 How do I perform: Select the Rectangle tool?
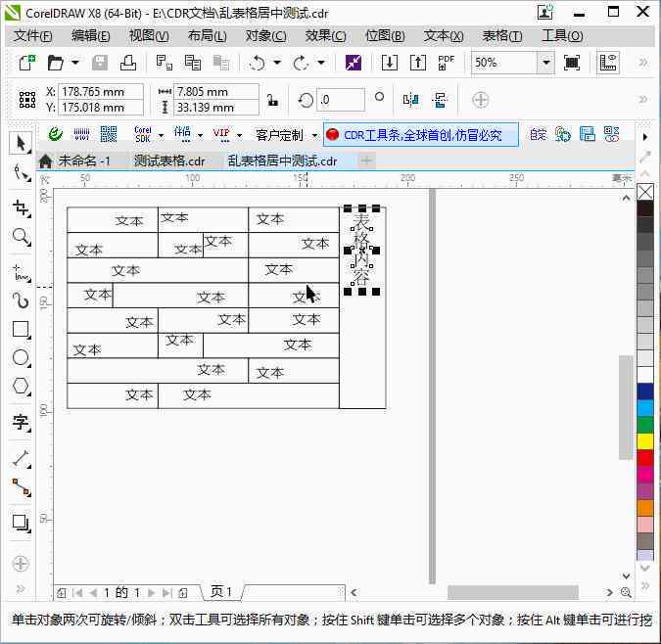click(x=21, y=329)
